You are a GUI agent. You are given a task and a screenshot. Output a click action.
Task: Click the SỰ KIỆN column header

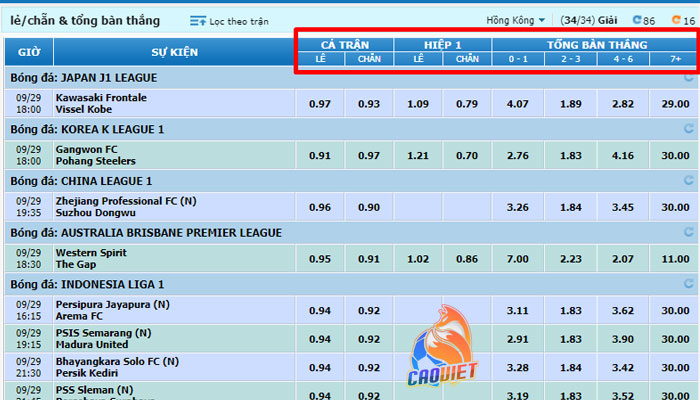click(174, 52)
